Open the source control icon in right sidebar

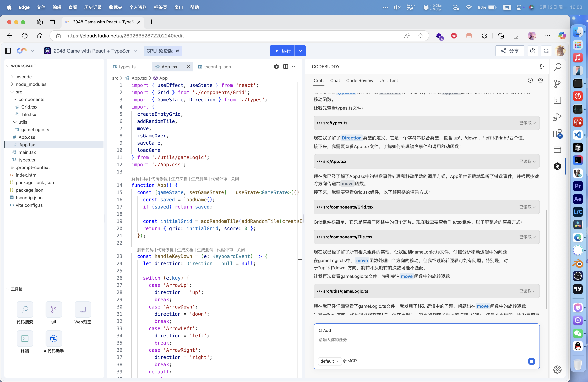coord(557,84)
